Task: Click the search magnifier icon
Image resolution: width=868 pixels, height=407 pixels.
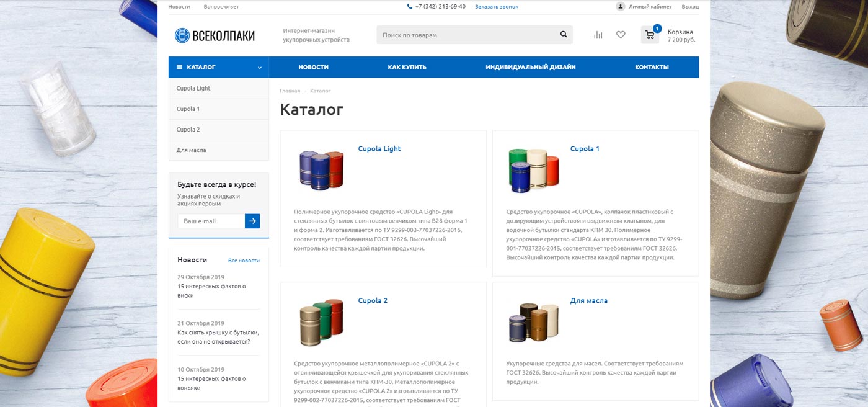Action: coord(564,35)
